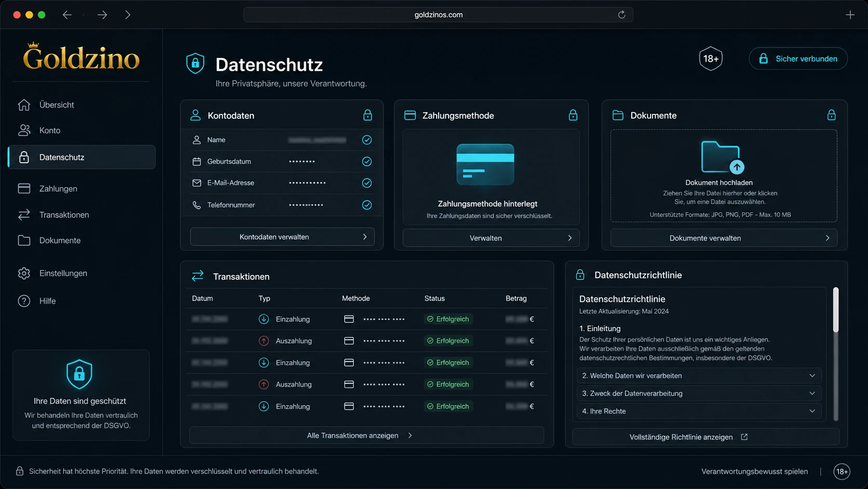Click the goldzinos.com address bar
The image size is (868, 489).
438,15
